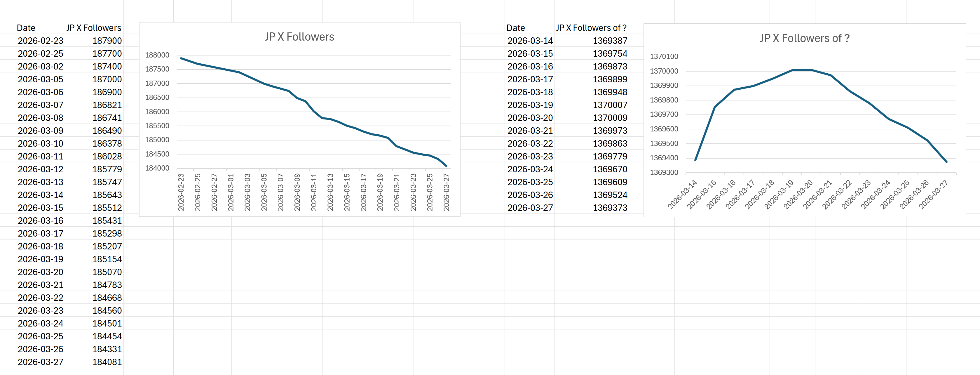Image resolution: width=980 pixels, height=375 pixels.
Task: Click the 'JP X Followers' chart title
Action: click(x=299, y=37)
